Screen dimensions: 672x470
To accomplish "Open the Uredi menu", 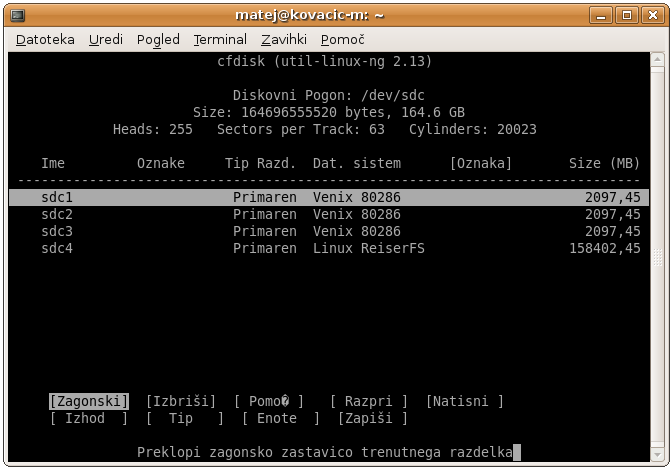I will point(106,39).
